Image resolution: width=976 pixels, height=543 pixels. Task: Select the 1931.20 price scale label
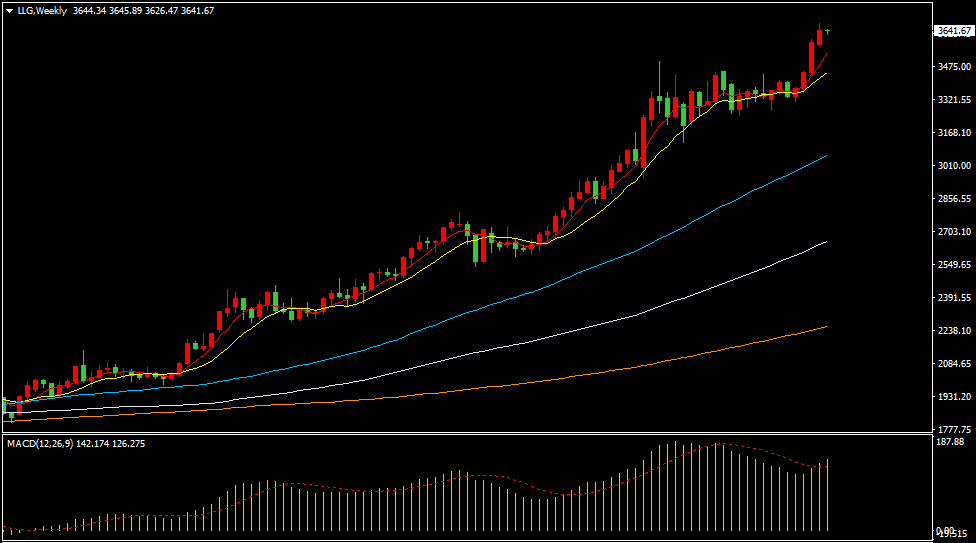pos(954,397)
